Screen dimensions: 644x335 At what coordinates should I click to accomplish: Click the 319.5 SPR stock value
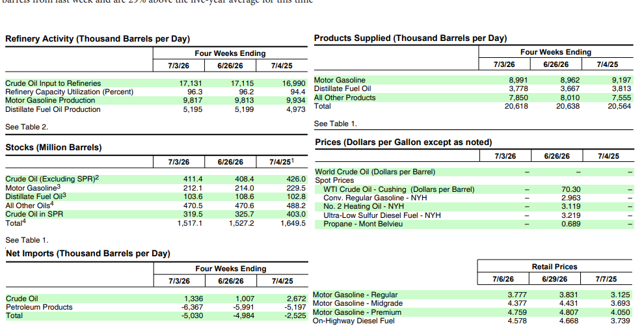(193, 214)
